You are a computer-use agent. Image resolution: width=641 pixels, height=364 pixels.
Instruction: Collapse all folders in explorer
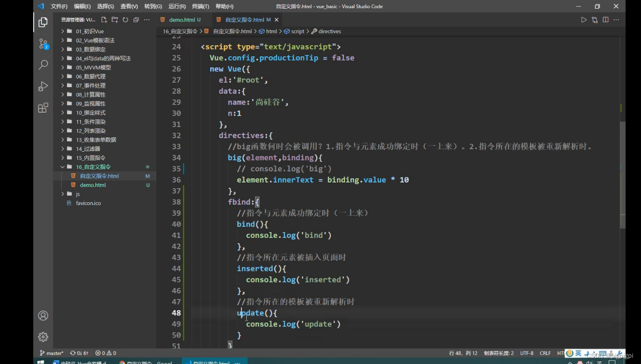coord(136,20)
